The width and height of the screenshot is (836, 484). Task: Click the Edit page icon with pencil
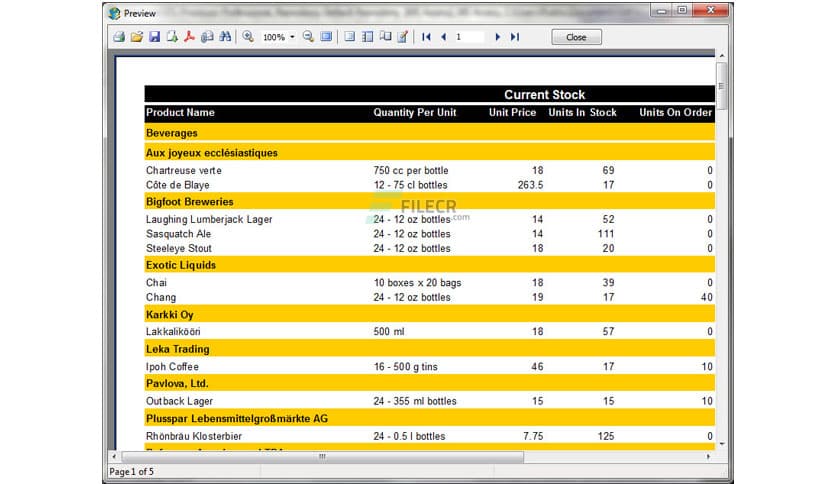403,37
